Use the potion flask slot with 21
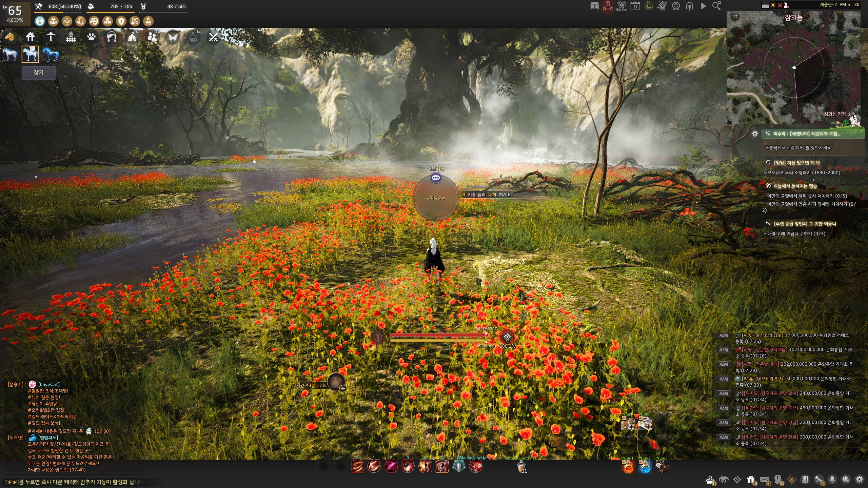The width and height of the screenshot is (868, 488). click(x=521, y=467)
